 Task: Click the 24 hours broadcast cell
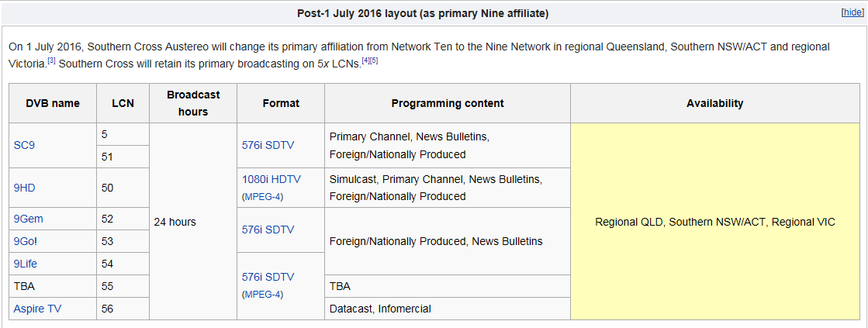[x=175, y=222]
